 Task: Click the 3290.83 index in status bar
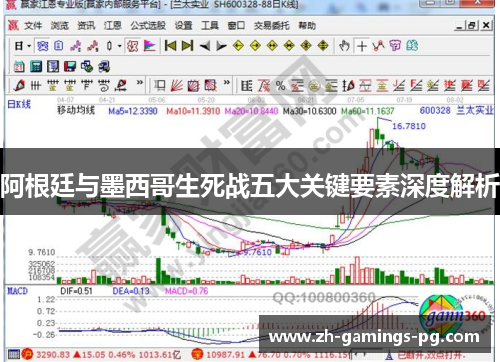click(53, 355)
